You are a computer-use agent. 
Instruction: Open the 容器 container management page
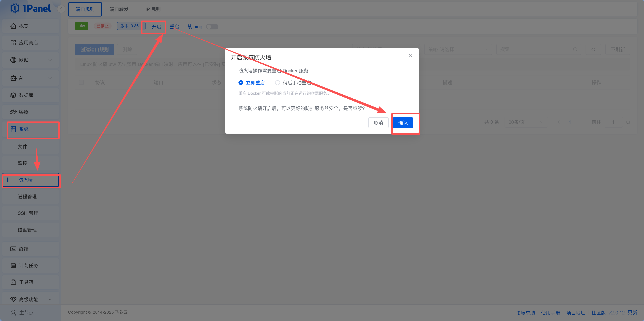point(24,112)
